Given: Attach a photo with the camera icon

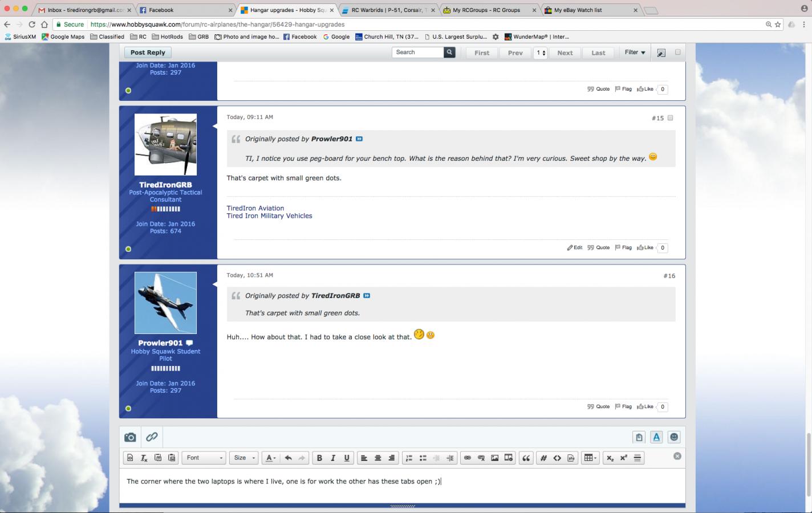Looking at the screenshot, I should coord(130,437).
